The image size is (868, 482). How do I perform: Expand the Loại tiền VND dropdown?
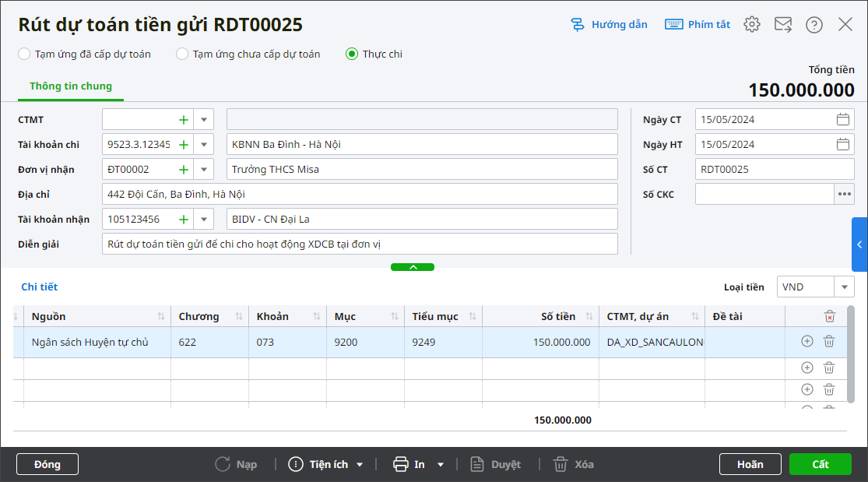point(844,287)
